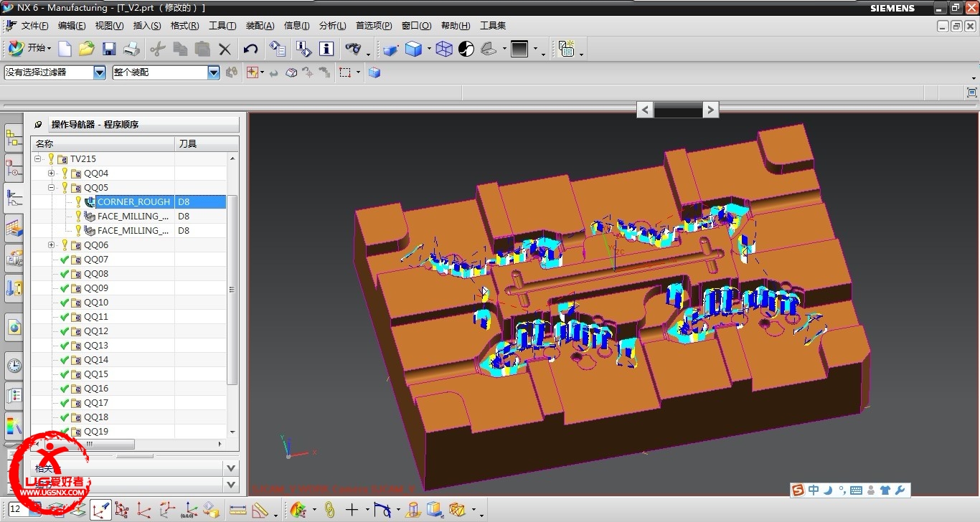The image size is (980, 522).
Task: Click the Paste clipboard icon
Action: [x=202, y=49]
